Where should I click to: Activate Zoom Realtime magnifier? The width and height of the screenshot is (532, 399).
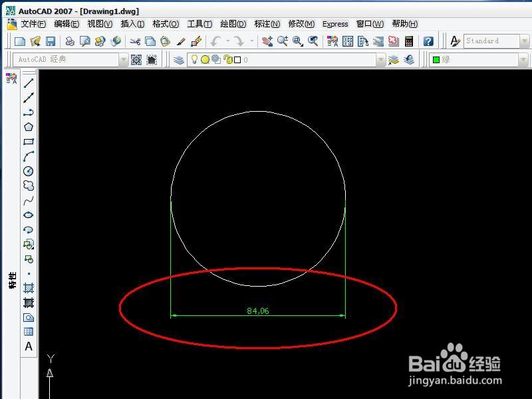coord(283,41)
